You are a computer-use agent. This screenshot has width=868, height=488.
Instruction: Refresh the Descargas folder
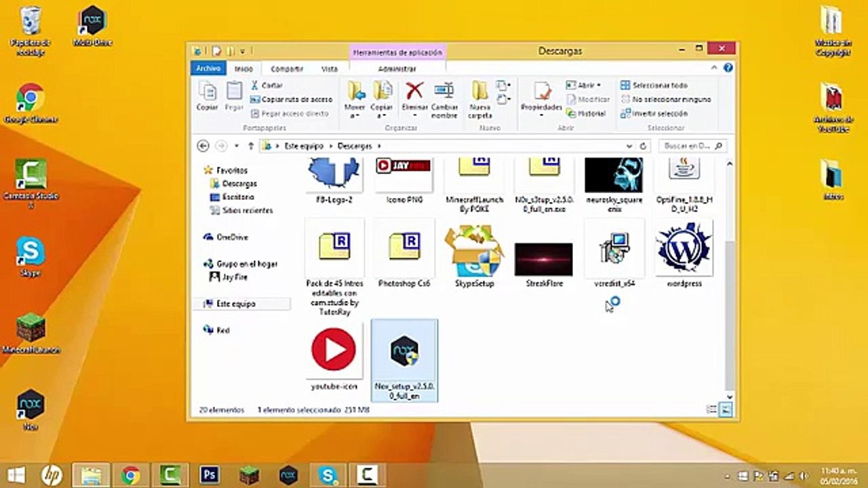point(644,146)
